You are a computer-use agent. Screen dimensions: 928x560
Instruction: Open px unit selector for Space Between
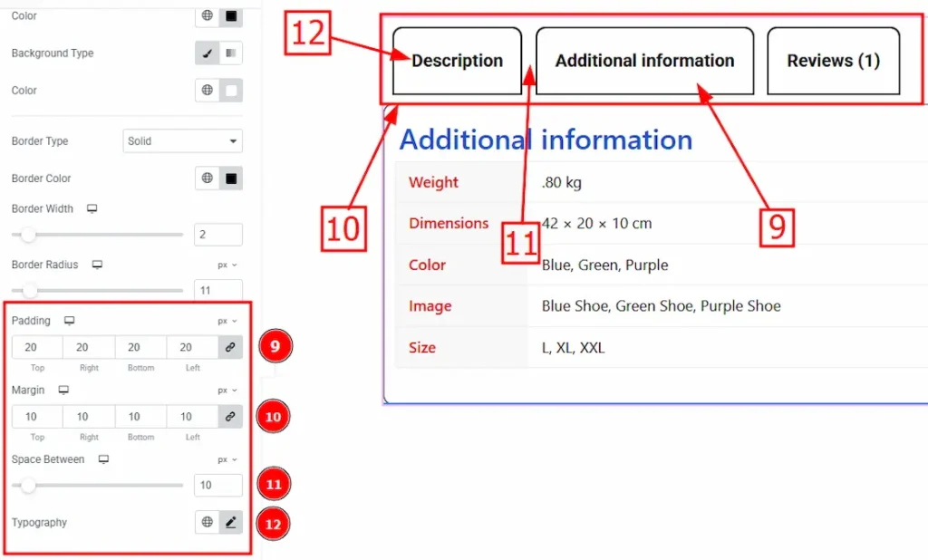pos(227,460)
